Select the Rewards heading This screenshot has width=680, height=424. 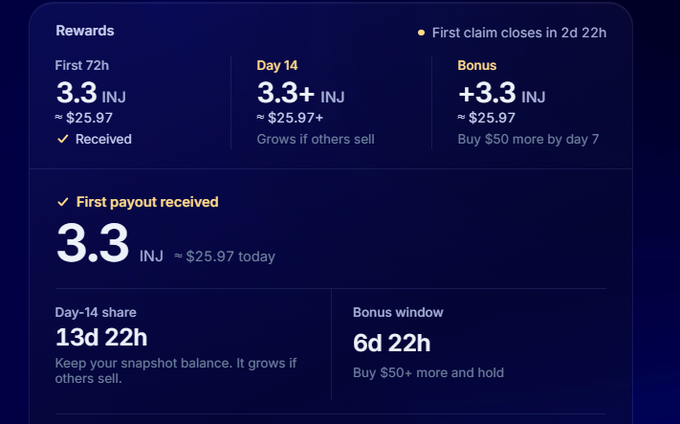(85, 31)
